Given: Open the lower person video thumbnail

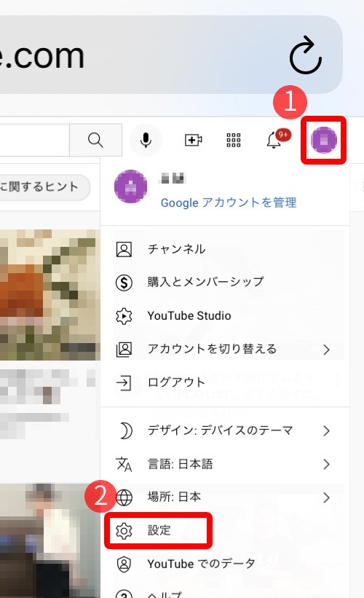Looking at the screenshot, I should coord(50,540).
